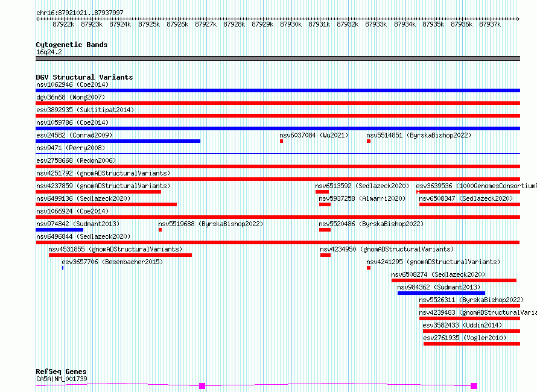This screenshot has width=537, height=392.
Task: Click the CA5A magenta exon near 87927k
Action: (202, 386)
